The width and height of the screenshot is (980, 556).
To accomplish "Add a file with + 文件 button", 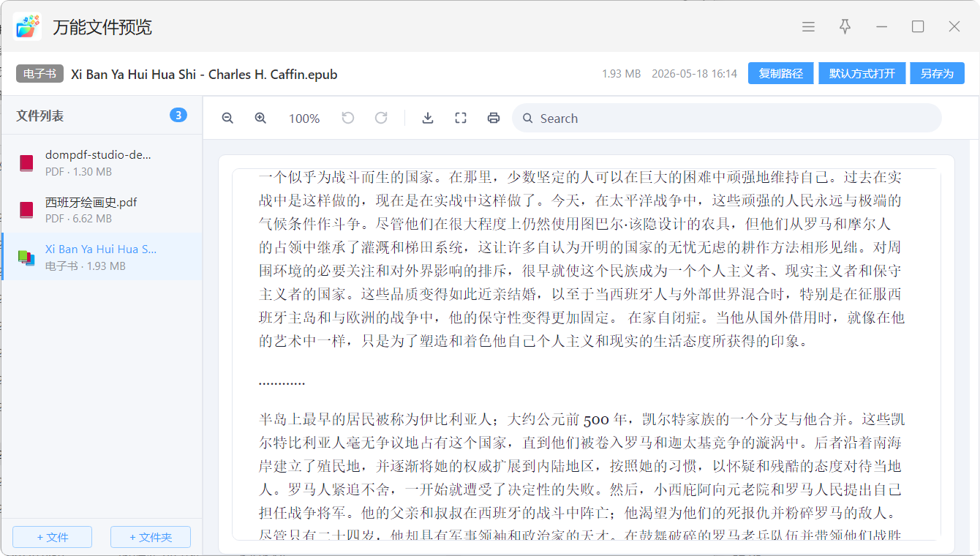I will click(52, 537).
